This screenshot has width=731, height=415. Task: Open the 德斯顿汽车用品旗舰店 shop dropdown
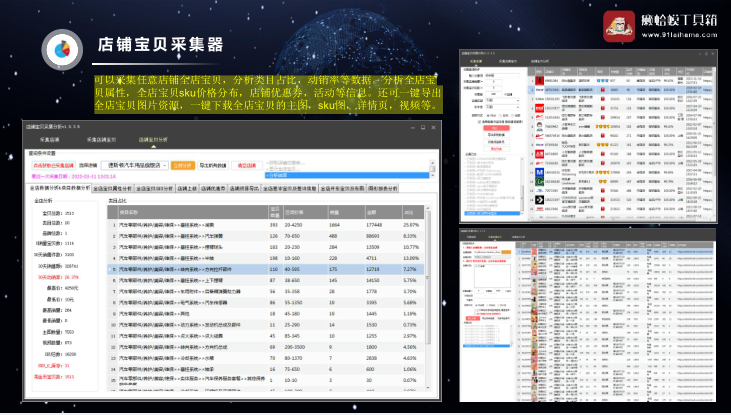coord(135,166)
